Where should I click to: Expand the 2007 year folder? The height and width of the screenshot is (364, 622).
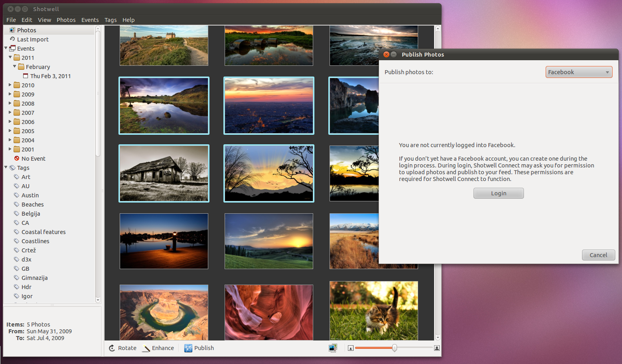pos(10,112)
